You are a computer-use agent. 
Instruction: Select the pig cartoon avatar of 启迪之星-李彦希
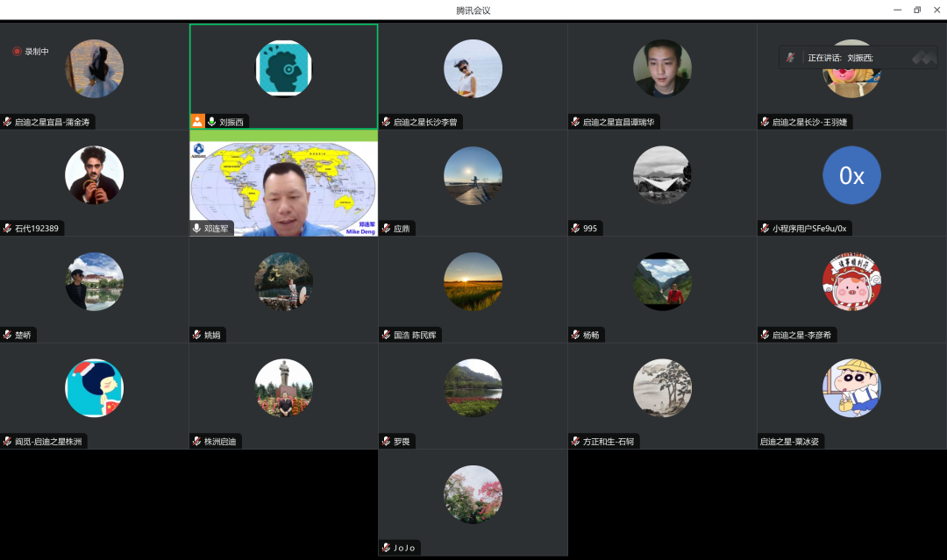[x=851, y=281]
